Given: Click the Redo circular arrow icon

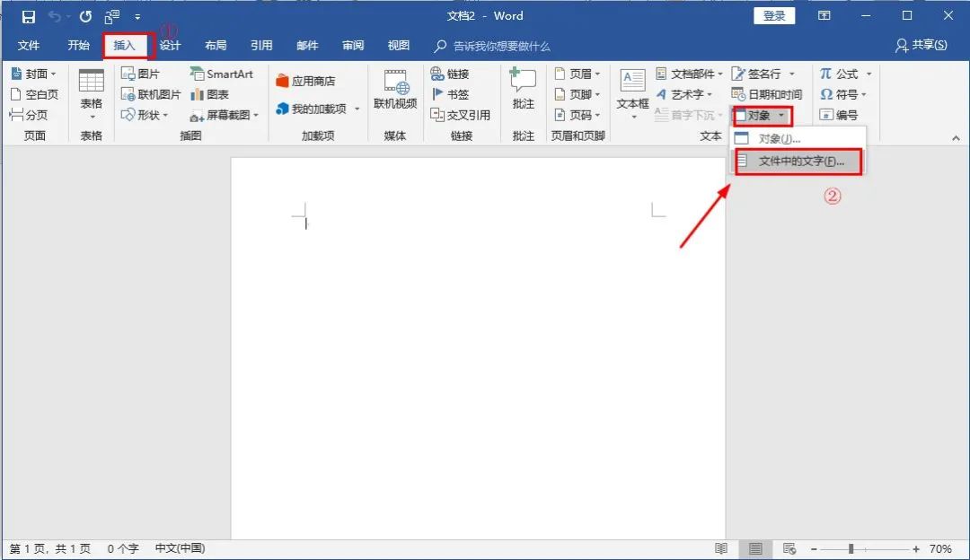Looking at the screenshot, I should pyautogui.click(x=85, y=17).
